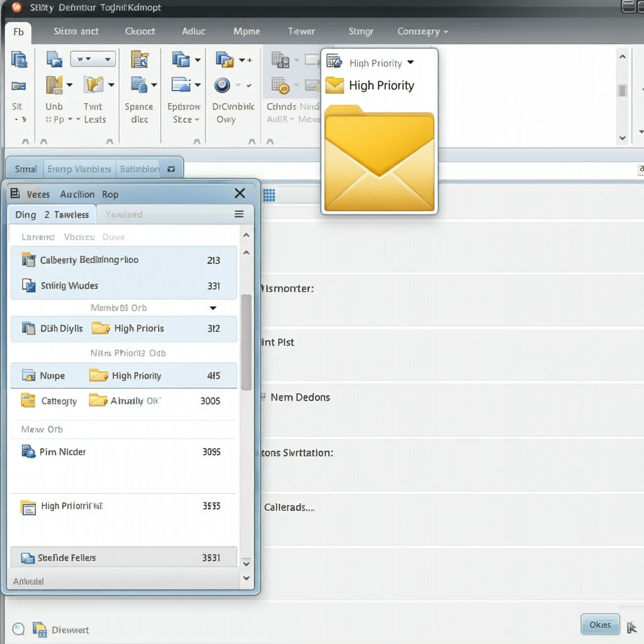This screenshot has width=644, height=644.
Task: Switch to Ding 2 Taweless tab
Action: coord(52,214)
